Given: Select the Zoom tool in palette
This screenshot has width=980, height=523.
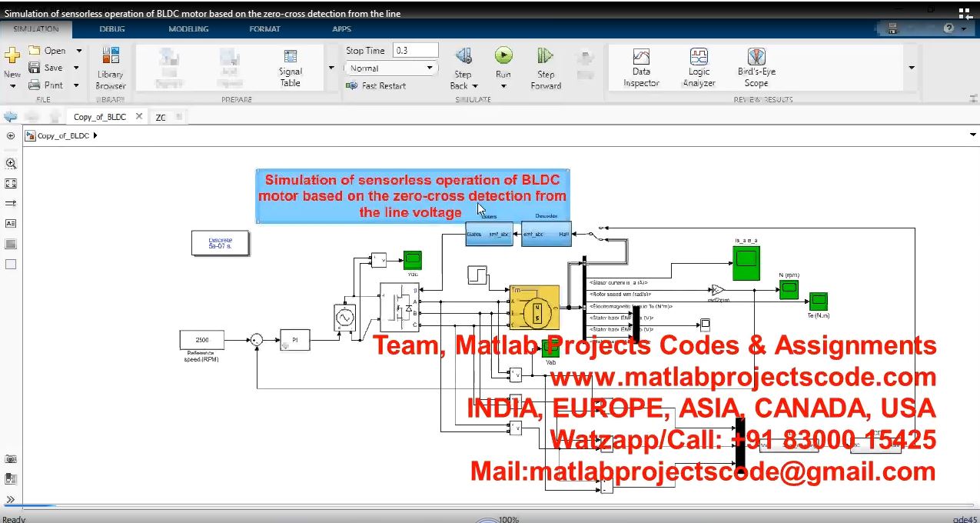Looking at the screenshot, I should click(11, 164).
